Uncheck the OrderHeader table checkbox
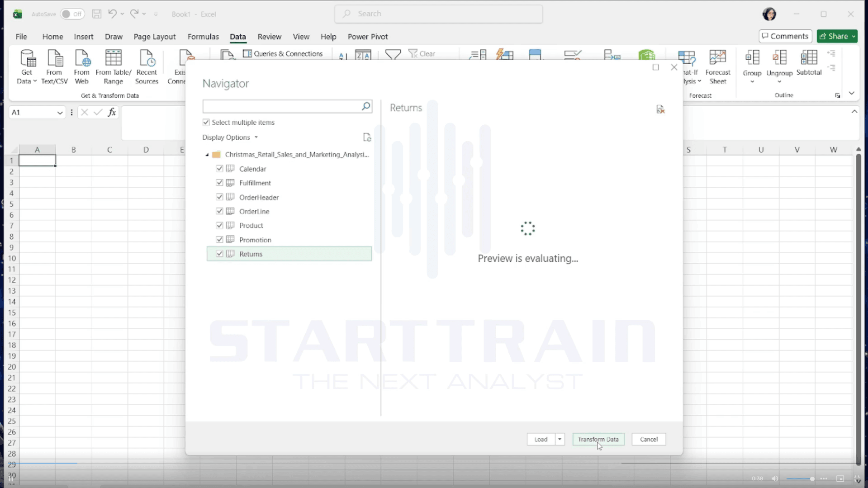This screenshot has width=868, height=488. (219, 197)
